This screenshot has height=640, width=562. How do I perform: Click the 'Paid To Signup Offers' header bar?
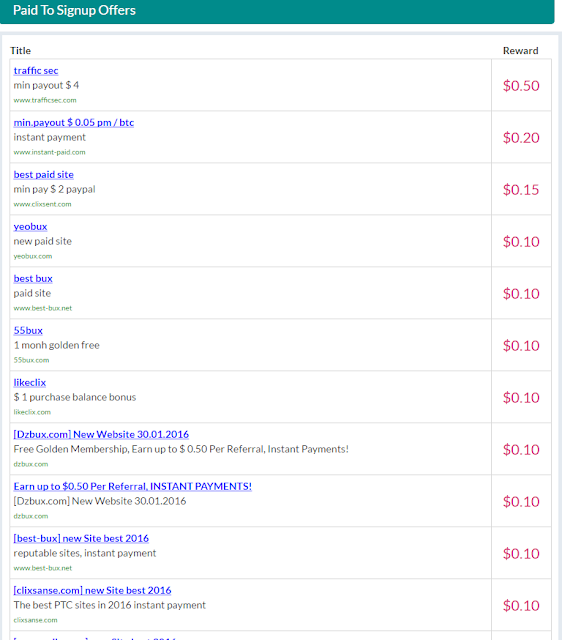click(x=277, y=11)
